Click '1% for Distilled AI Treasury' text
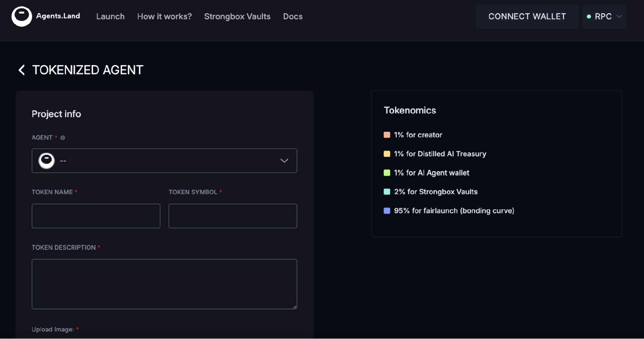 pos(440,154)
